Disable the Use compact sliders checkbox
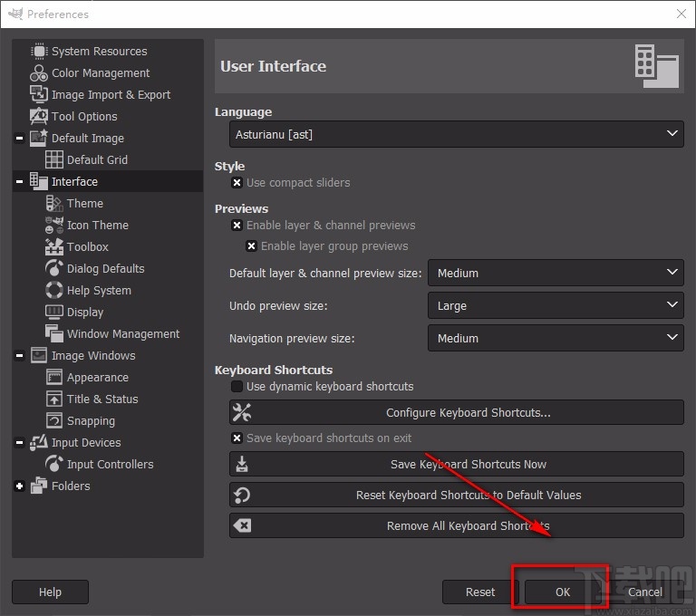The width and height of the screenshot is (696, 616). 237,183
